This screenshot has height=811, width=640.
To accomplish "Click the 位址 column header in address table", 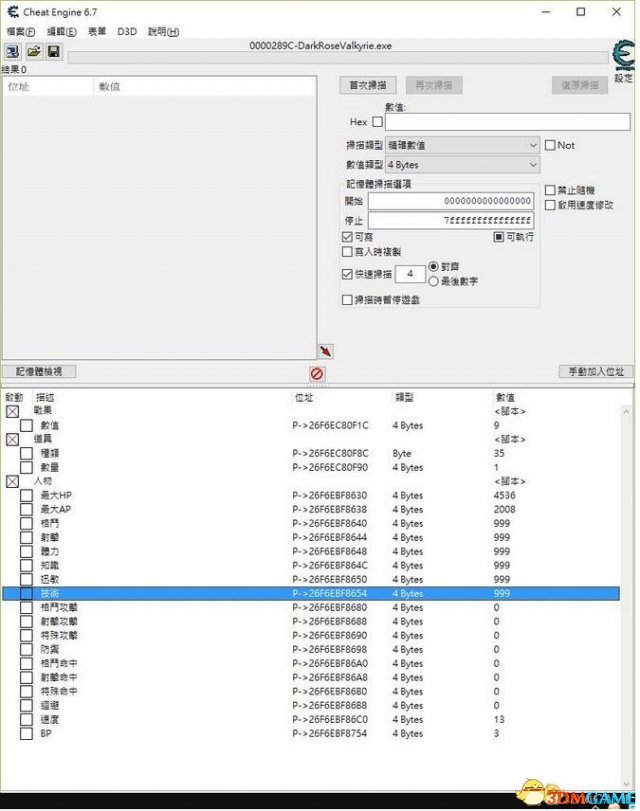I will tap(304, 398).
